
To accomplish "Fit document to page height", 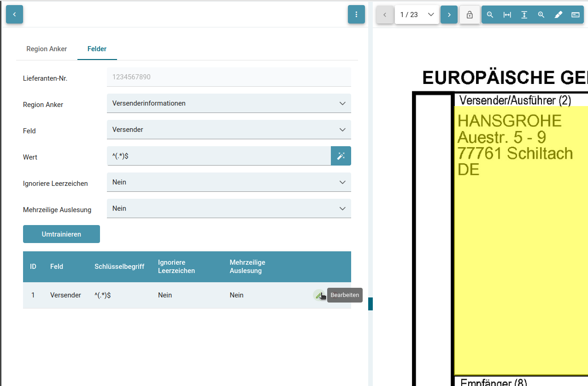I will click(x=524, y=15).
